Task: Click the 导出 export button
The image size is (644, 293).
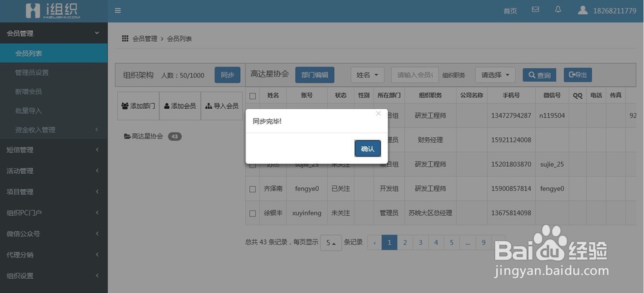Action: (x=578, y=75)
